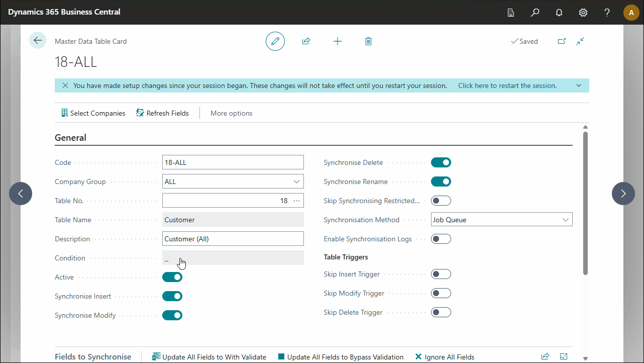Create a new record with plus icon
Viewport: 644px width, 363px height.
[338, 41]
